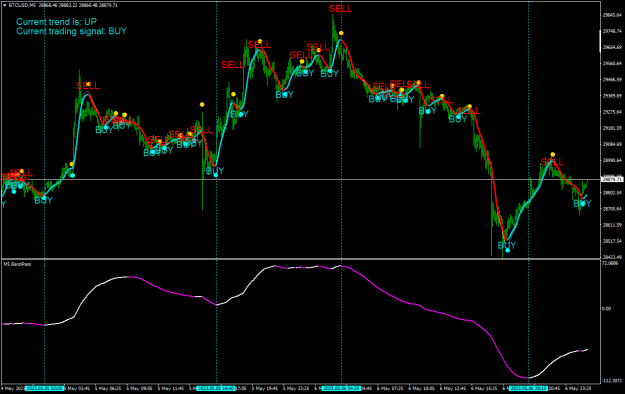Click the 29275.64 price scale label
Screen dimensions: 625x394
coord(612,112)
